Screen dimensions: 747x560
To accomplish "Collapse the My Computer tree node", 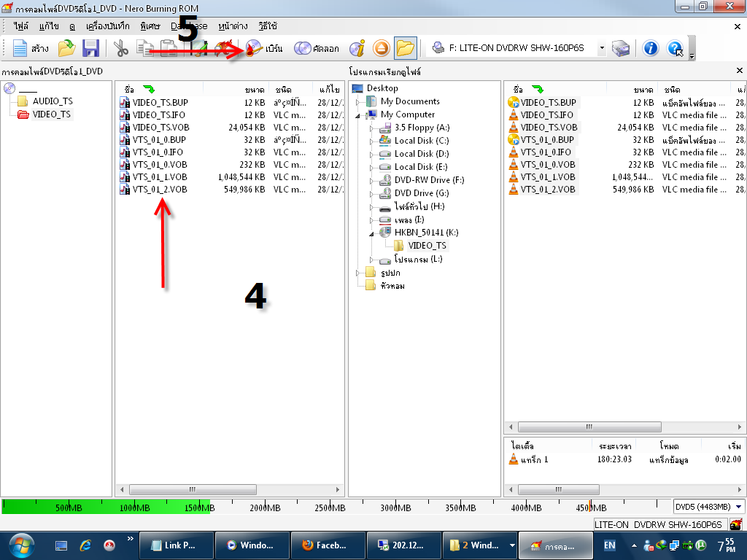I will 357,115.
